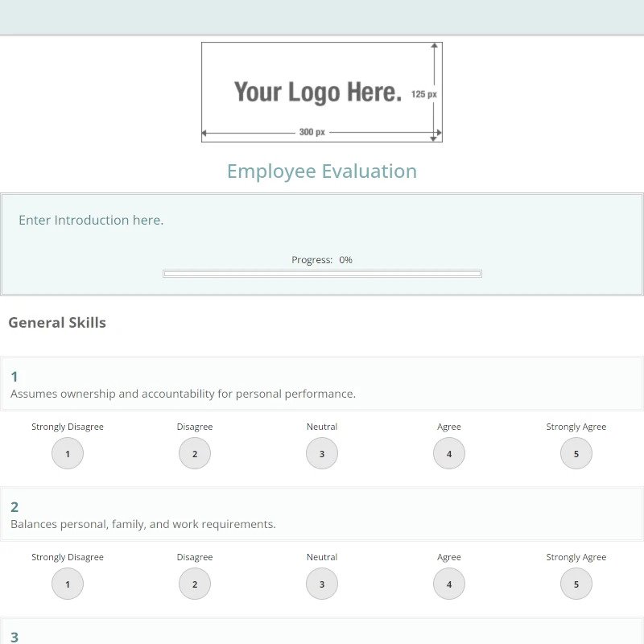Click the 'Progress: 0%' label

point(322,260)
